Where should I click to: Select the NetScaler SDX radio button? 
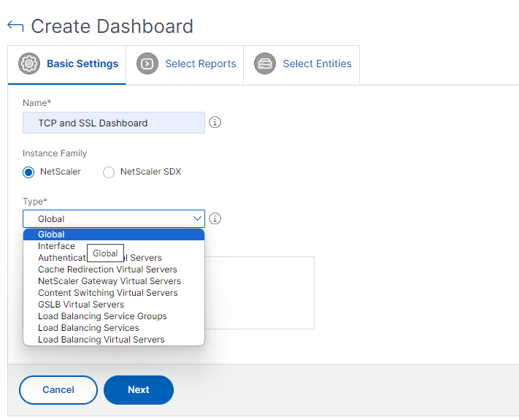click(x=109, y=172)
